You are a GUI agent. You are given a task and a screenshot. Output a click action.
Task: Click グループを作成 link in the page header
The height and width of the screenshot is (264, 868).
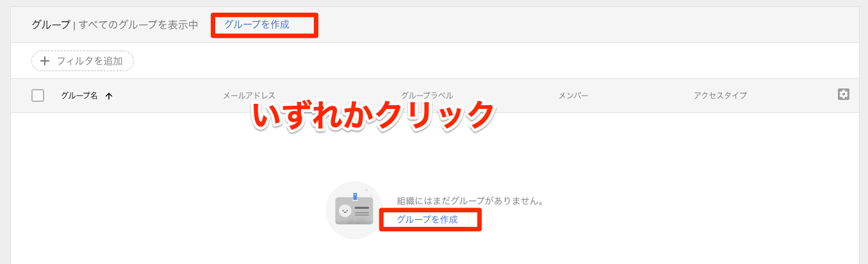click(256, 25)
